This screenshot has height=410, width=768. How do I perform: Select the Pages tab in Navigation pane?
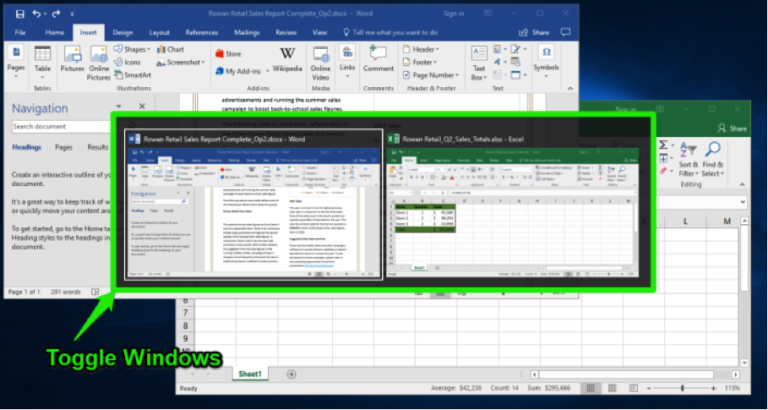(x=64, y=147)
